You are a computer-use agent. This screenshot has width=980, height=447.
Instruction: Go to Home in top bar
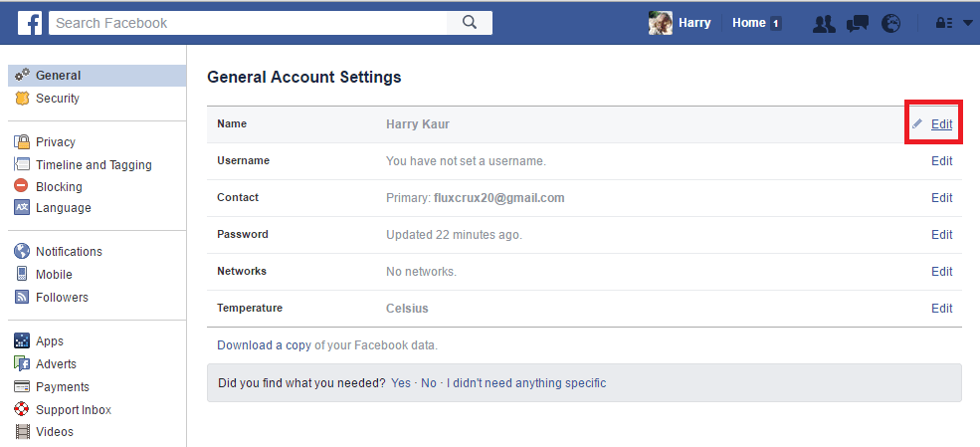pos(748,23)
